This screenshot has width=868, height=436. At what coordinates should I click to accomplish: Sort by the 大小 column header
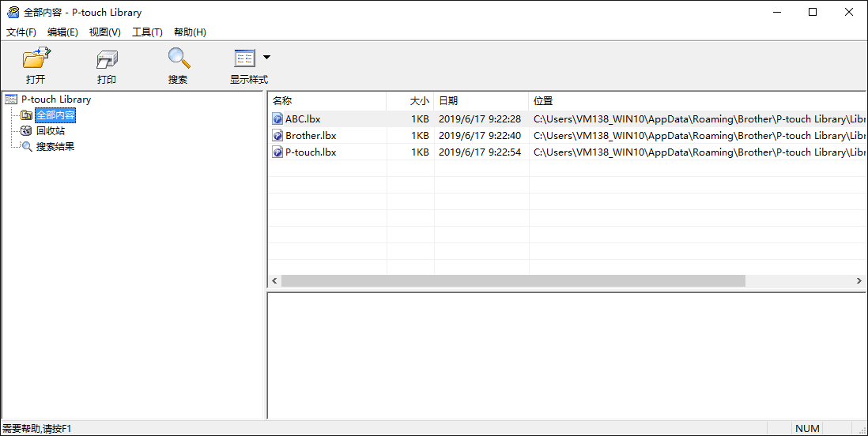pyautogui.click(x=410, y=100)
